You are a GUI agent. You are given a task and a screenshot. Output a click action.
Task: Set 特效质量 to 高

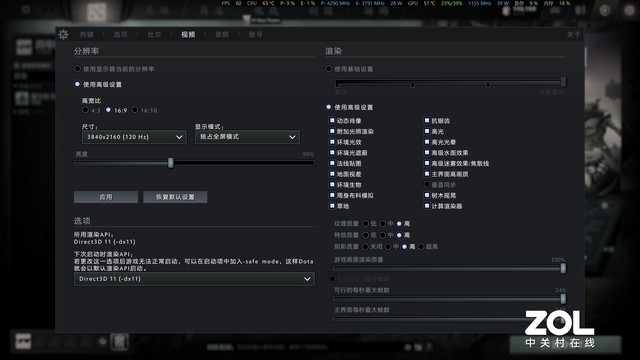[x=399, y=235]
